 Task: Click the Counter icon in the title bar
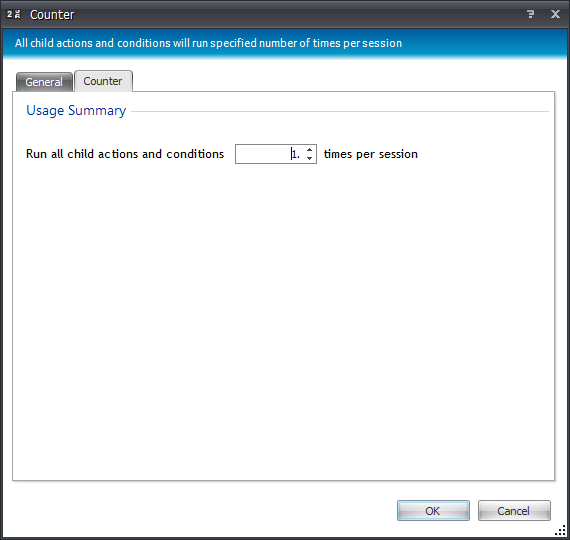(13, 15)
